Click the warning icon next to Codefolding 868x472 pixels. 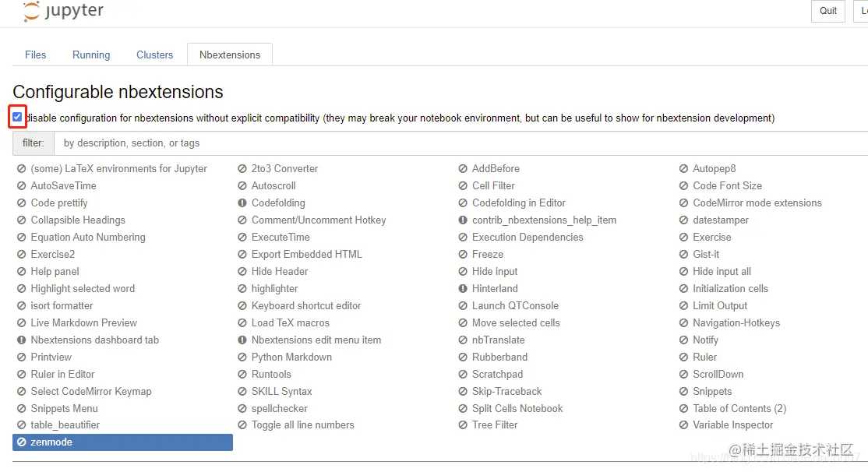242,203
